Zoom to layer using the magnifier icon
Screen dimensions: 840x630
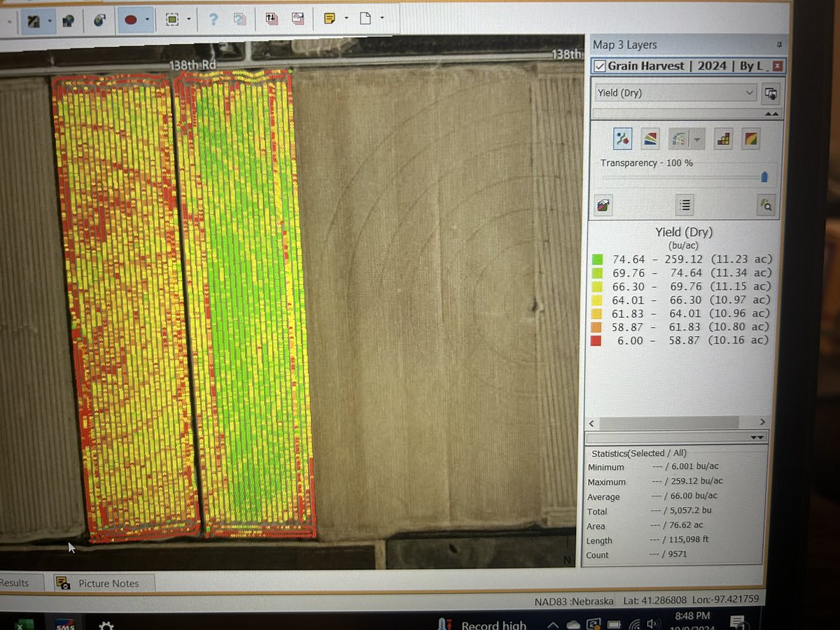point(766,204)
